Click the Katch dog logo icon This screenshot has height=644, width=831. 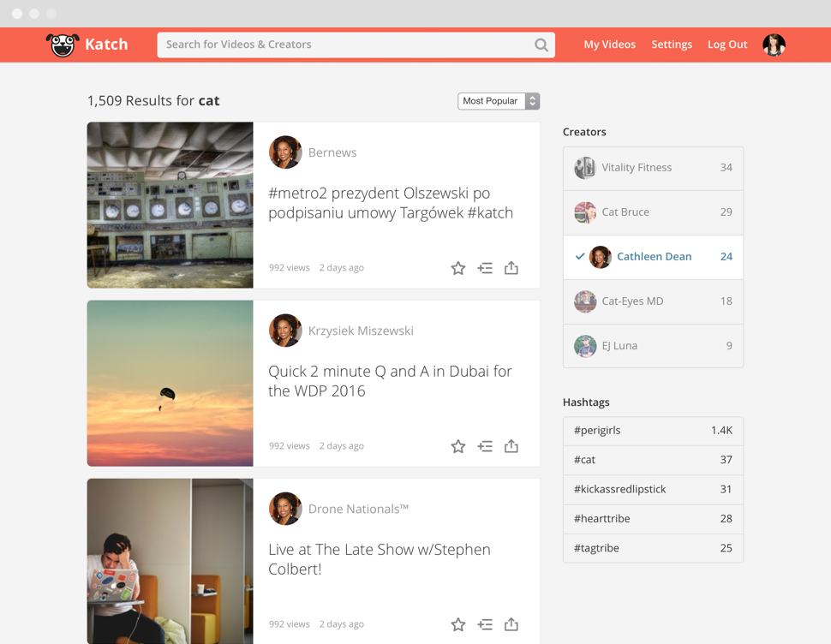pos(63,45)
